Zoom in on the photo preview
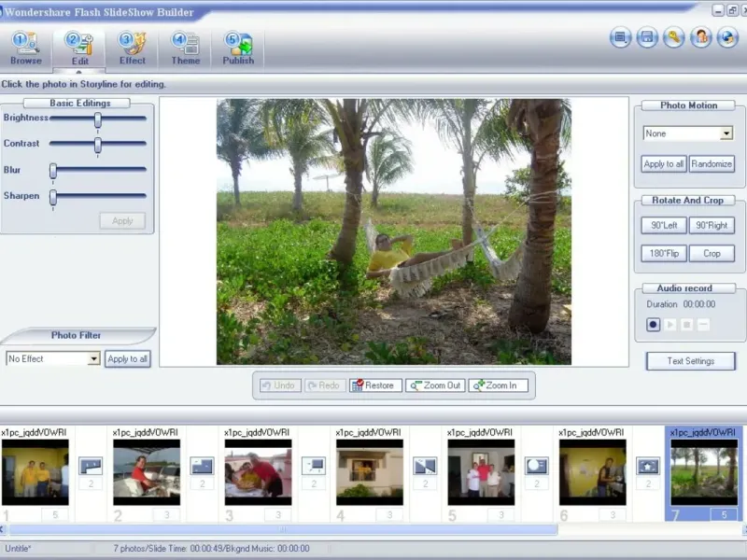Image resolution: width=747 pixels, height=560 pixels. tap(500, 385)
